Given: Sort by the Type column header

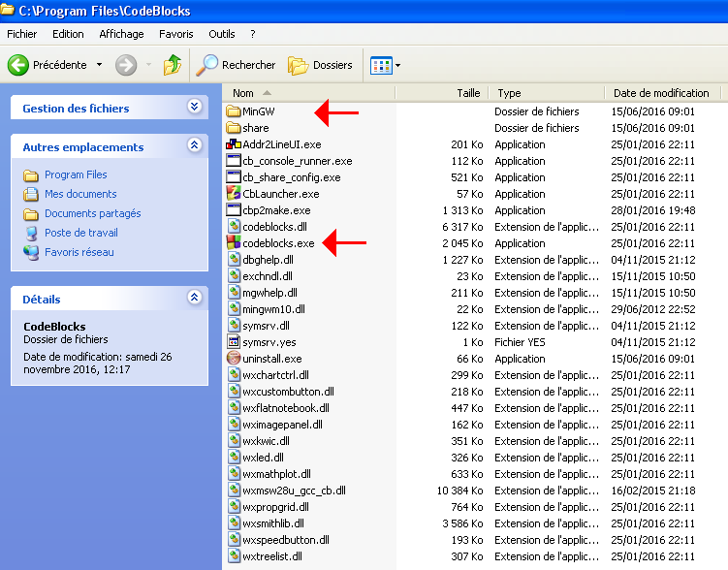Looking at the screenshot, I should click(547, 93).
